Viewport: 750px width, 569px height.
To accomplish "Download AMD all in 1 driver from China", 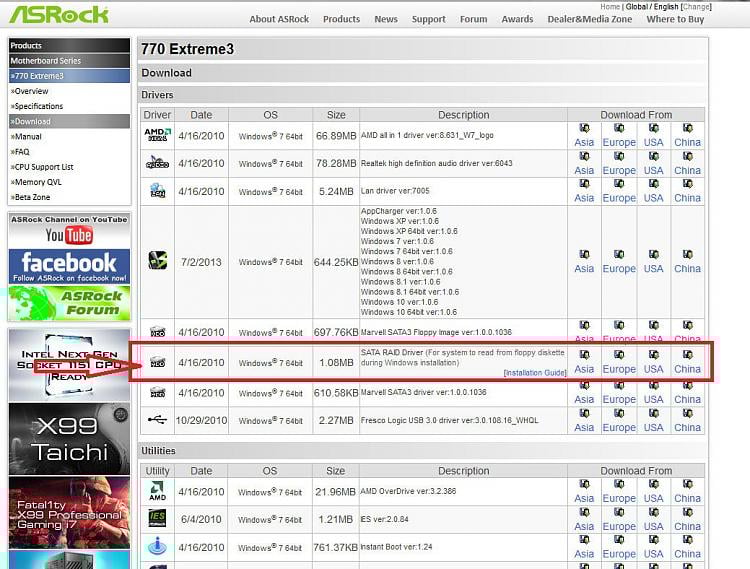I will tap(687, 142).
